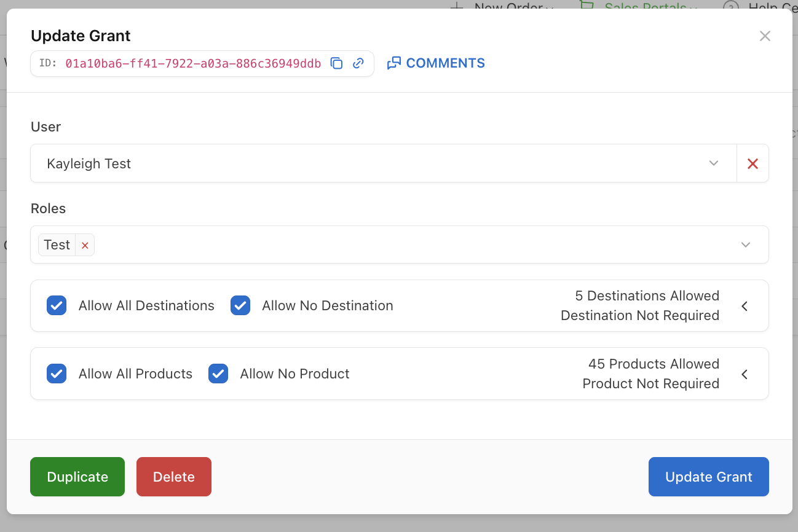The height and width of the screenshot is (532, 798).
Task: Toggle Allow All Destinations checkbox
Action: [57, 305]
